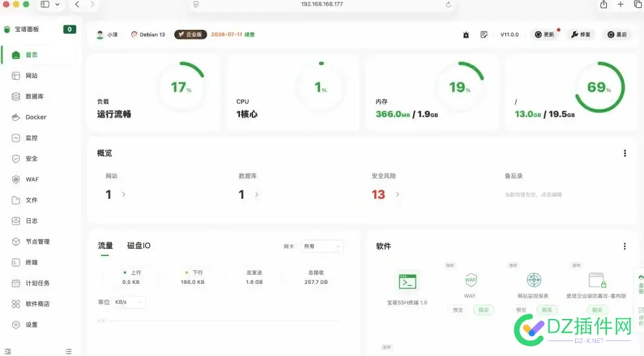Click the 备忘录 memo placeholder text

533,195
